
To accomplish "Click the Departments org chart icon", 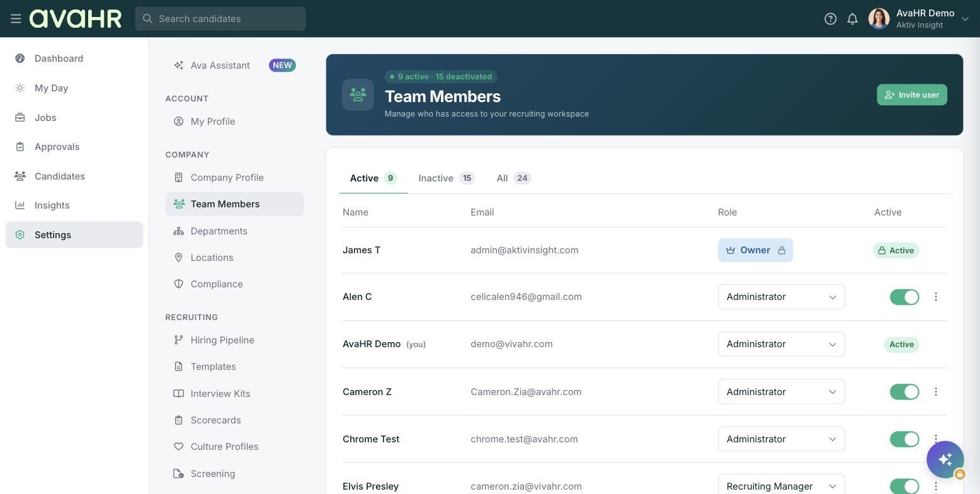I will 179,231.
